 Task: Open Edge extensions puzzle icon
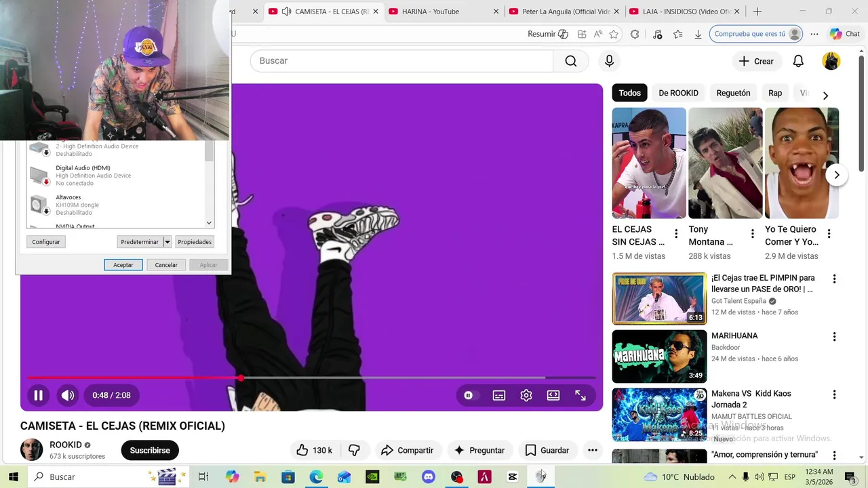click(635, 34)
